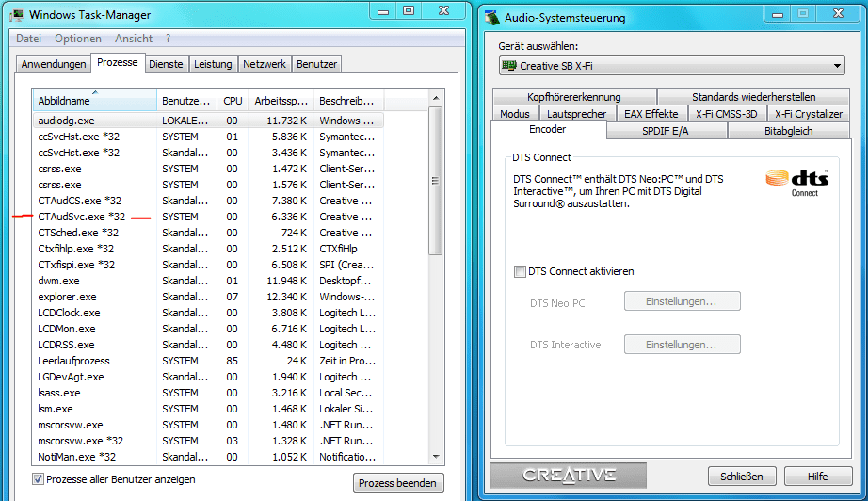The height and width of the screenshot is (501, 868).
Task: Switch to the SPDIF E/A tab
Action: [x=666, y=131]
